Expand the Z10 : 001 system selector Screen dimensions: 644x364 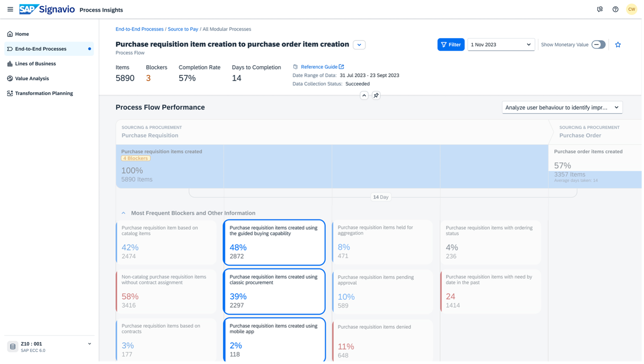89,344
